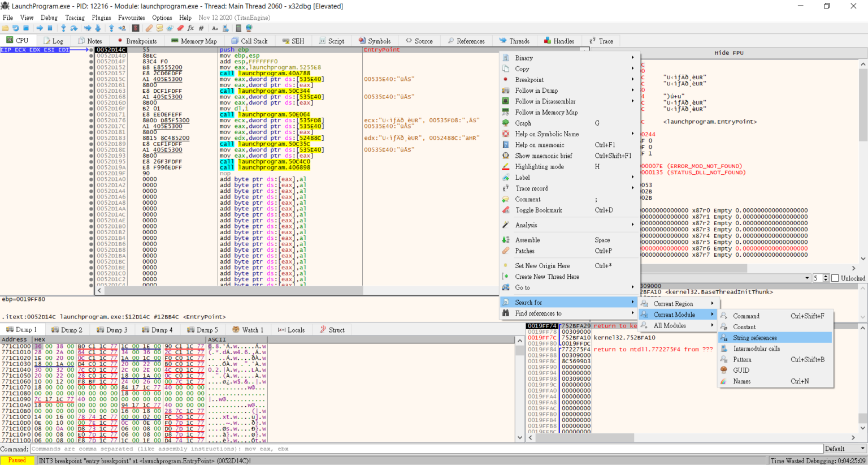The width and height of the screenshot is (868, 465).
Task: Open the Variables hash toolbar icon
Action: (201, 28)
